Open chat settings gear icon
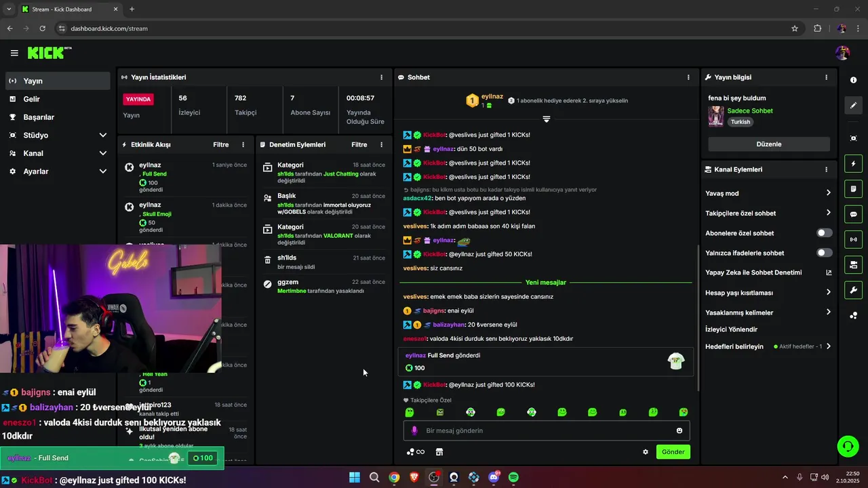This screenshot has height=488, width=868. tap(646, 452)
